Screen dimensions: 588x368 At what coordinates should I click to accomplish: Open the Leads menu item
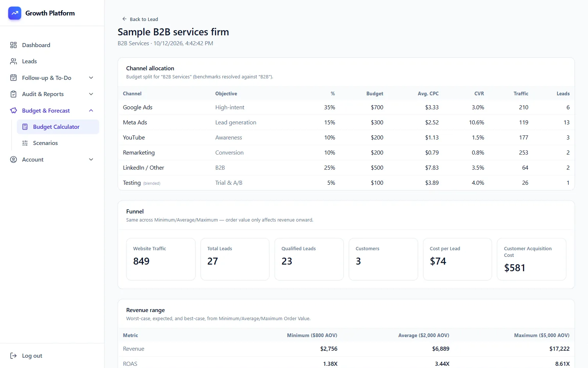click(x=52, y=61)
